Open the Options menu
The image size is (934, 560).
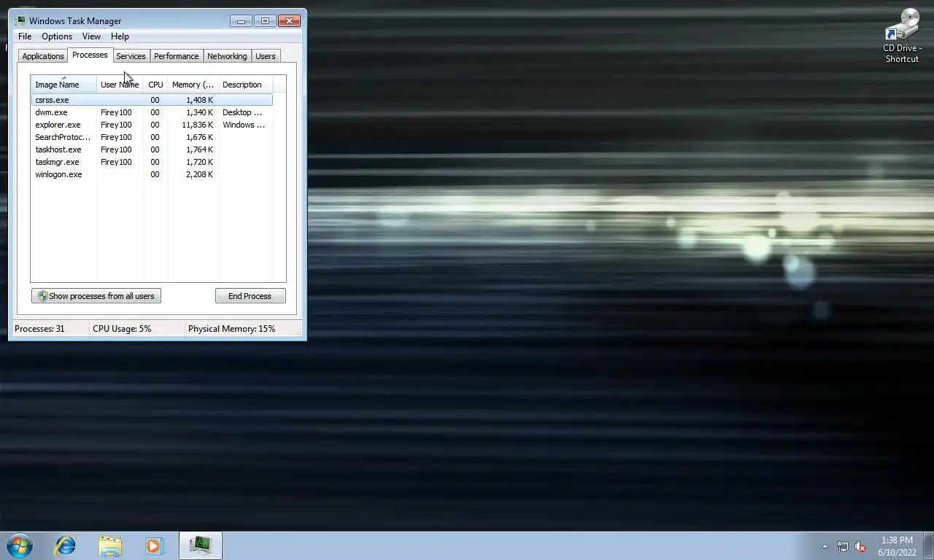57,36
